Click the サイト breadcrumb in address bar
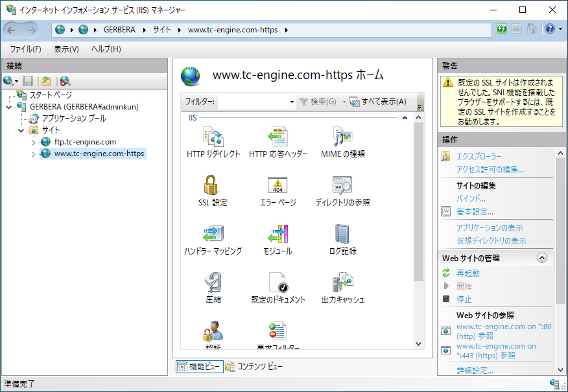 click(161, 30)
